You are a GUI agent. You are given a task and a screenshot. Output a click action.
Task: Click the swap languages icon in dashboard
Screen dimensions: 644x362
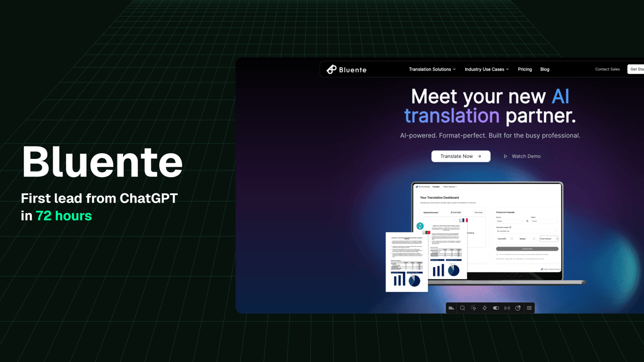pos(527,221)
